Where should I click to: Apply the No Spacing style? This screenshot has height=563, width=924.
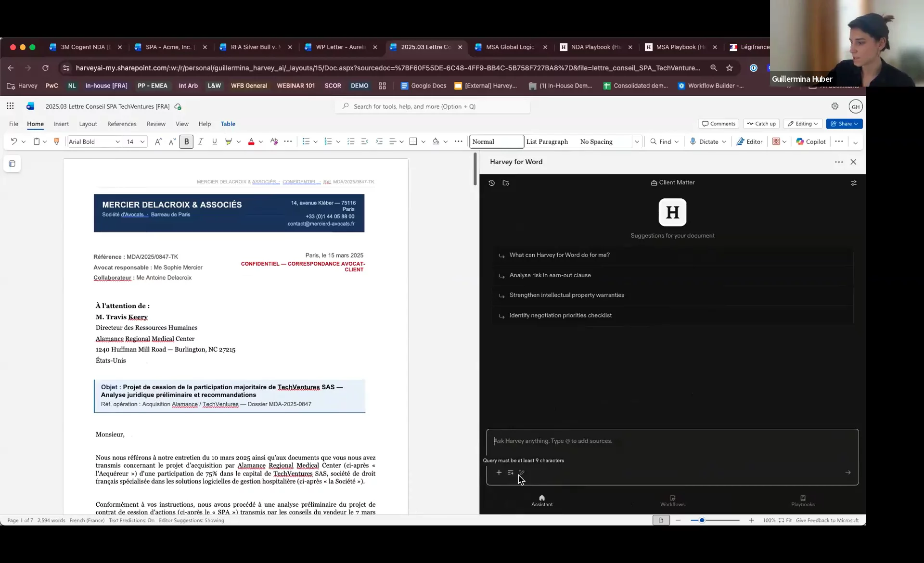pos(596,141)
